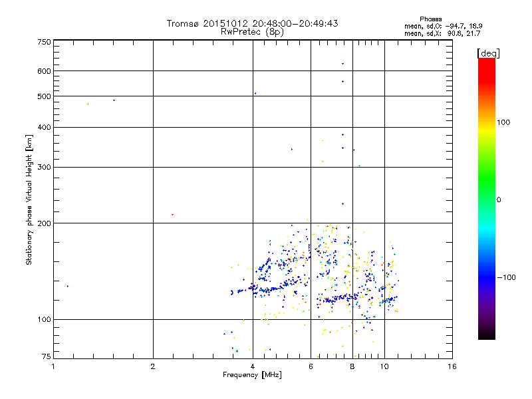Click colorbar tick label "100"
The width and height of the screenshot is (532, 399).
click(503, 122)
